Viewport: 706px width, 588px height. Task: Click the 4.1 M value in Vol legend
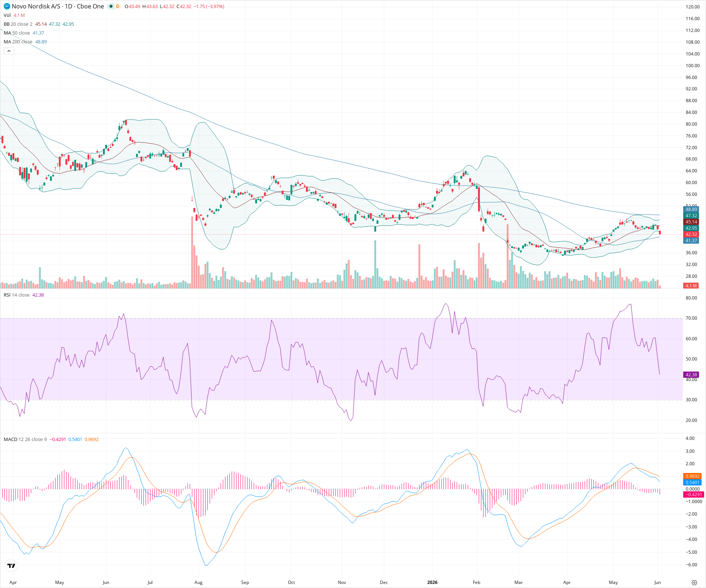point(19,15)
